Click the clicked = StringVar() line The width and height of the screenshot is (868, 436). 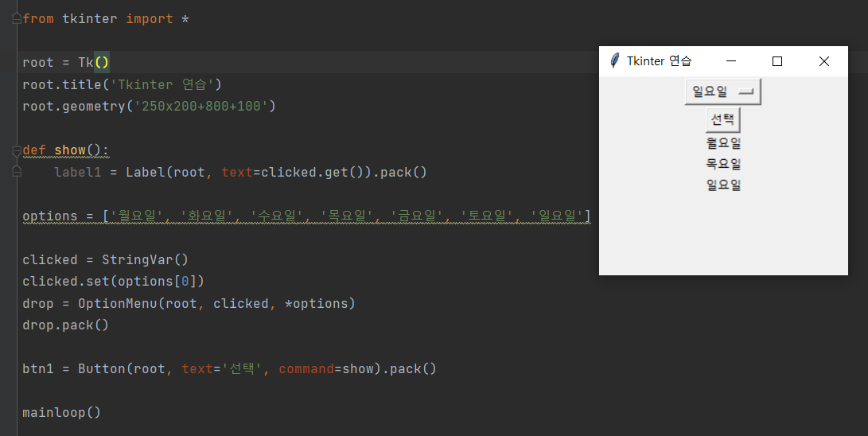tap(105, 259)
